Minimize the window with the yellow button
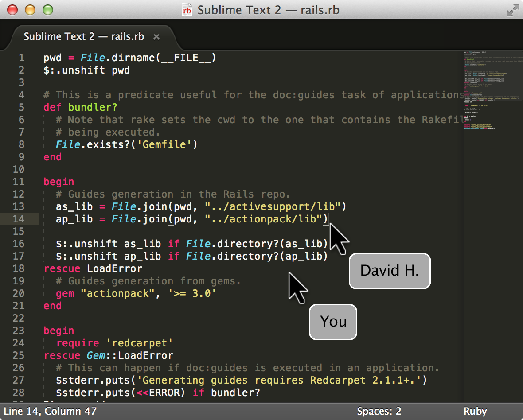Screen dimensions: 523x420 (30, 10)
